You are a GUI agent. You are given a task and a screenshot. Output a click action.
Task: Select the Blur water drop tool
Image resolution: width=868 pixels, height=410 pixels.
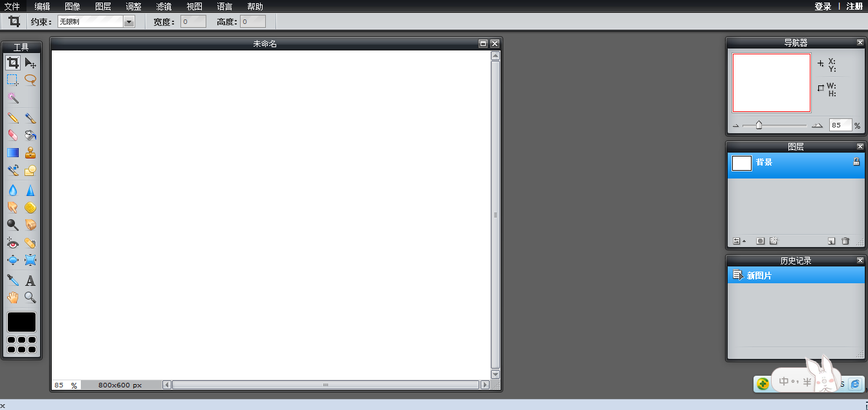coord(13,190)
